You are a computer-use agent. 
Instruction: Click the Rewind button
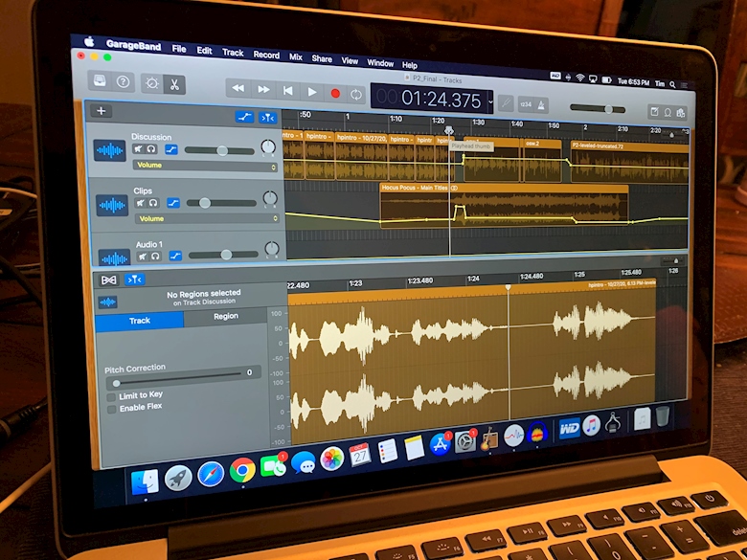pos(238,88)
